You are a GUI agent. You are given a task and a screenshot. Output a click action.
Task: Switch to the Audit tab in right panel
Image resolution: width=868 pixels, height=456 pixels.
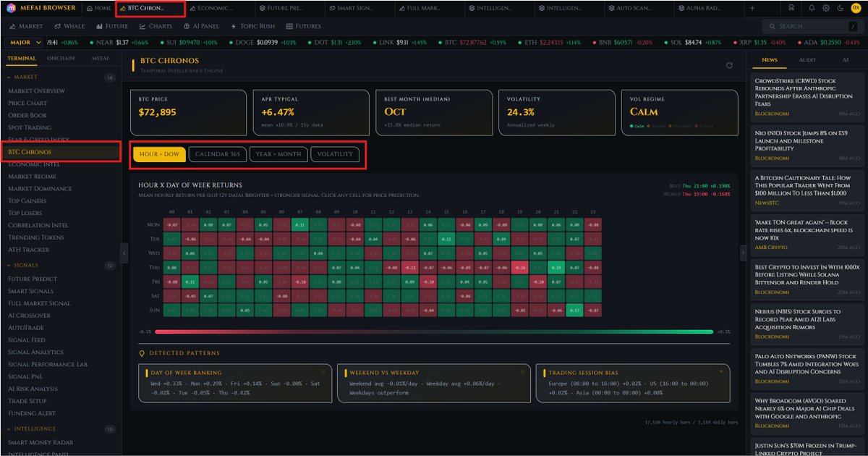[807, 60]
